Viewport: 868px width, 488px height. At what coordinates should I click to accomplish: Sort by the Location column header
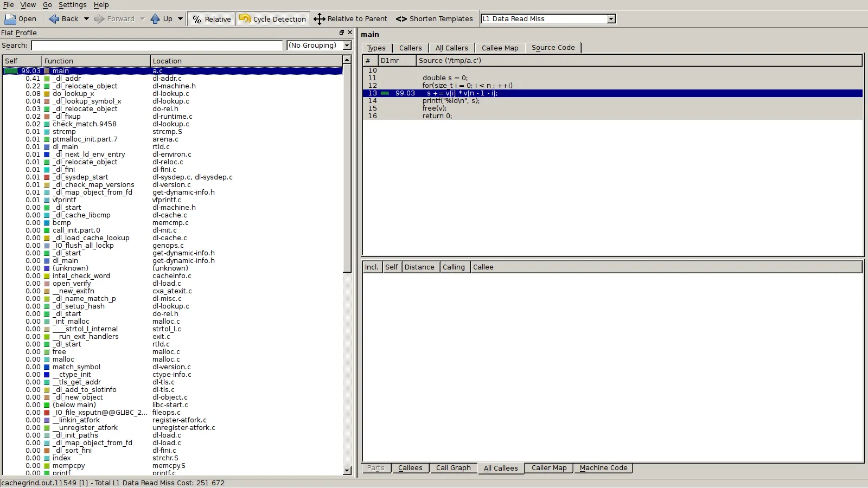point(247,61)
